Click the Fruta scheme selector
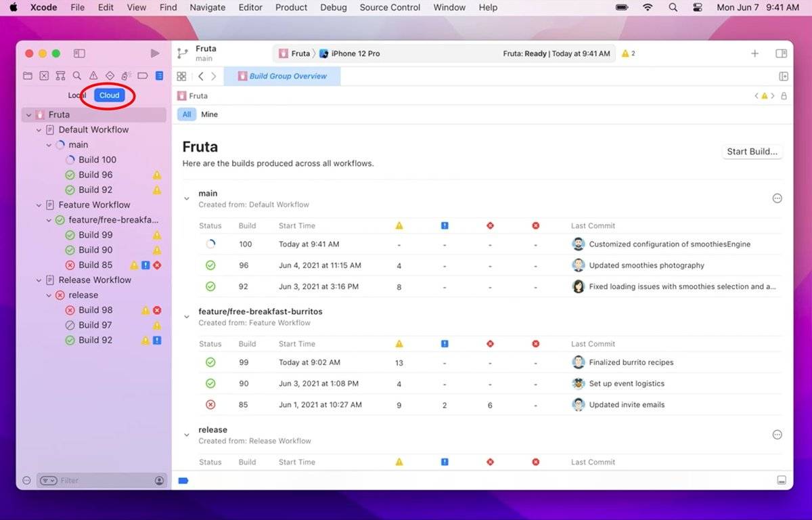The width and height of the screenshot is (812, 520). [294, 53]
